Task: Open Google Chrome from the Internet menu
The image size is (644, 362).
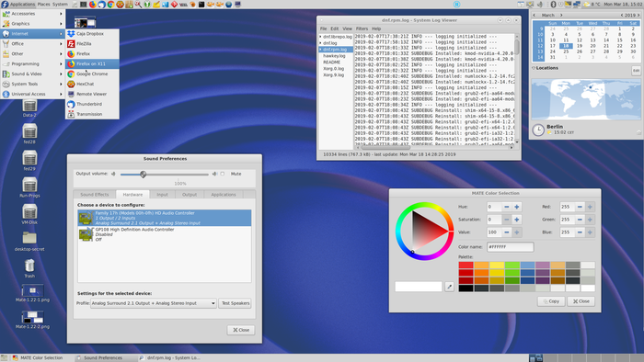Action: click(x=92, y=74)
